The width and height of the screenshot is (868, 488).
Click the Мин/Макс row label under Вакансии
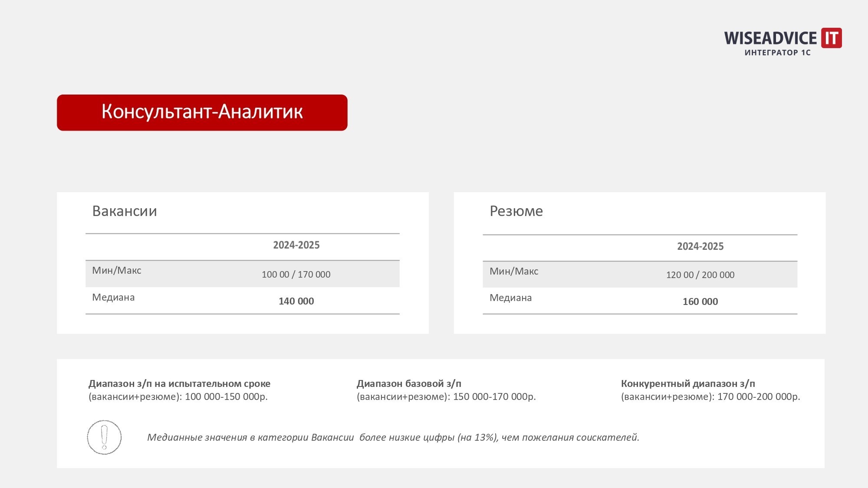(117, 271)
